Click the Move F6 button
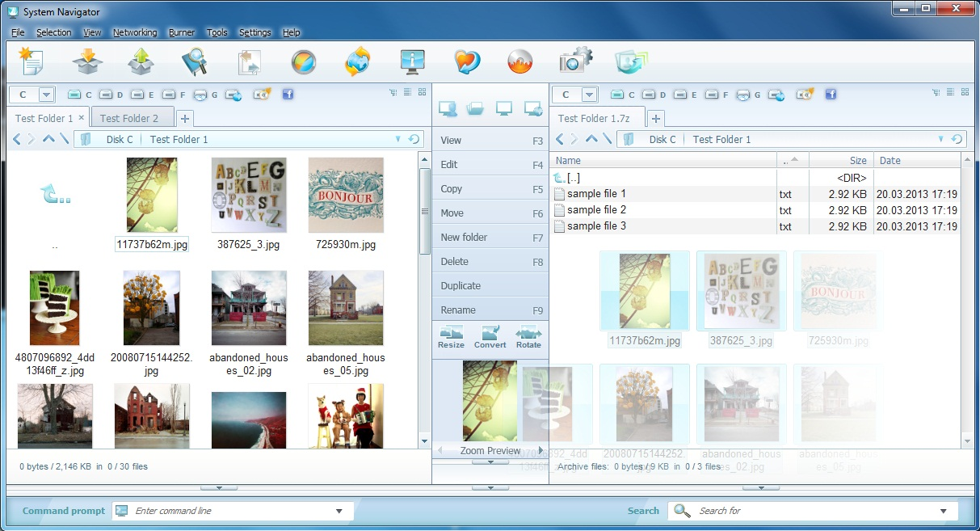The width and height of the screenshot is (980, 531). 490,213
